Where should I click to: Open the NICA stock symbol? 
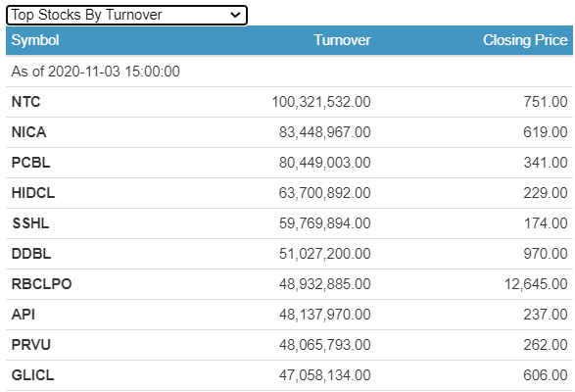[29, 132]
